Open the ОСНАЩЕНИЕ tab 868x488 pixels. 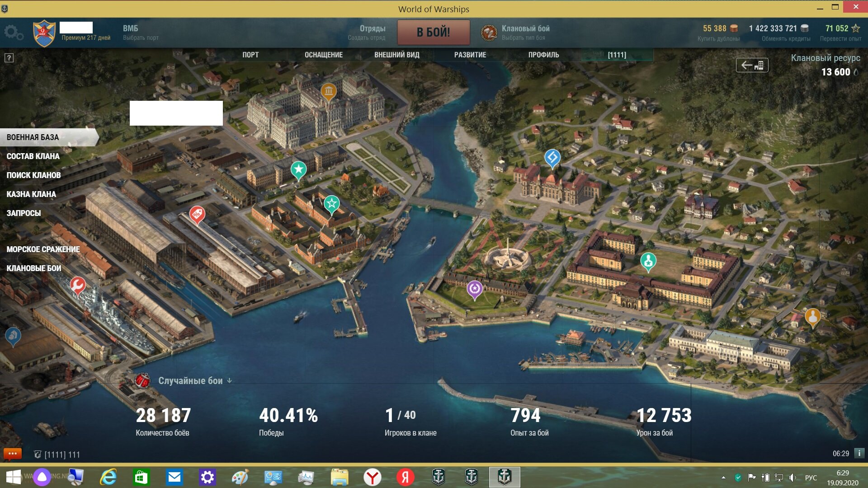click(324, 55)
